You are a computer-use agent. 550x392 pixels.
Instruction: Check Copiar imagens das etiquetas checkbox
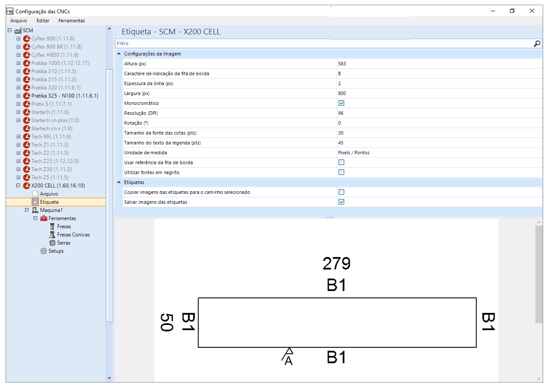(x=342, y=192)
